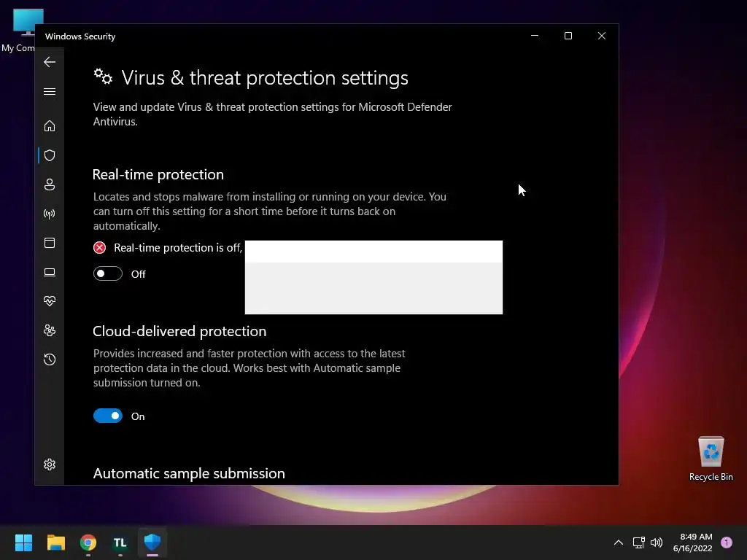Maximize the Windows Security window
Screen dimensions: 747x560
pyautogui.click(x=568, y=36)
